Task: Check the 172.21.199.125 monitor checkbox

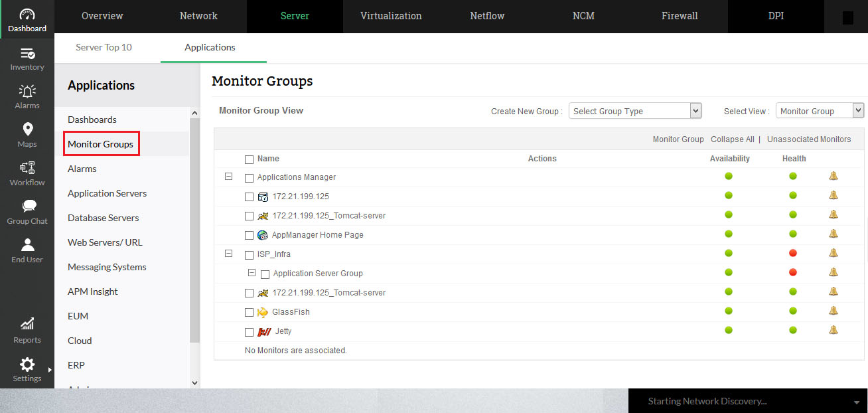Action: click(x=250, y=197)
